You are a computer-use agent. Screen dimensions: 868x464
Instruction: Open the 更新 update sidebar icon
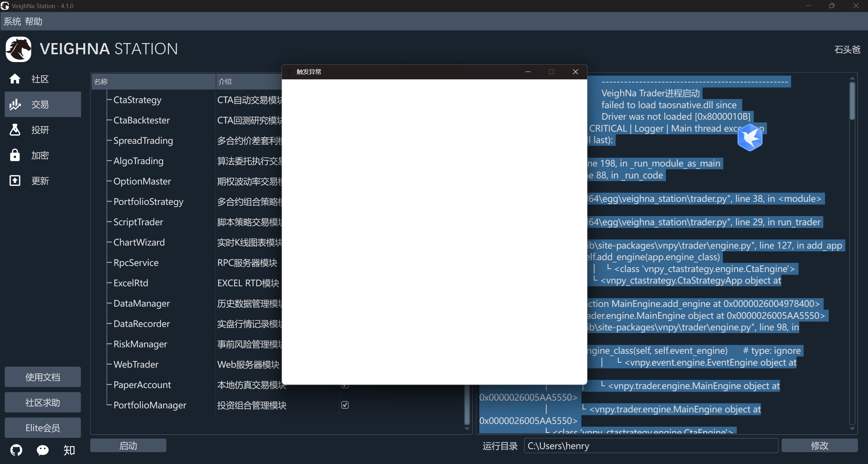(15, 180)
